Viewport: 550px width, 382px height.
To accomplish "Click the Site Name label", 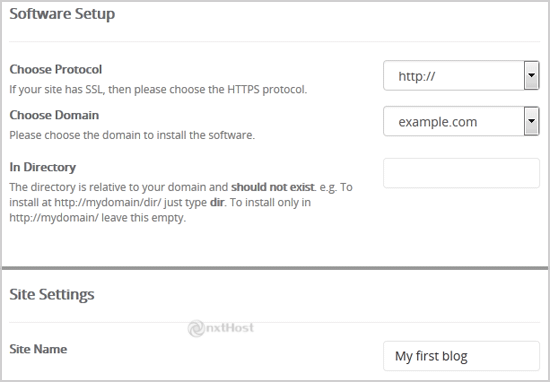I will 38,349.
